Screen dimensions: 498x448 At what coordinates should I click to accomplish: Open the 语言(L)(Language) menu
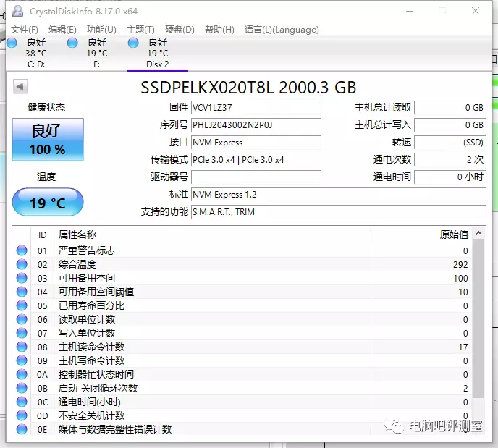(x=282, y=30)
